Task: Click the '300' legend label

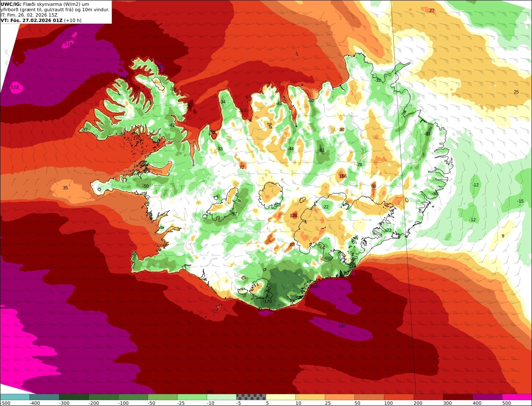Action: tap(448, 403)
